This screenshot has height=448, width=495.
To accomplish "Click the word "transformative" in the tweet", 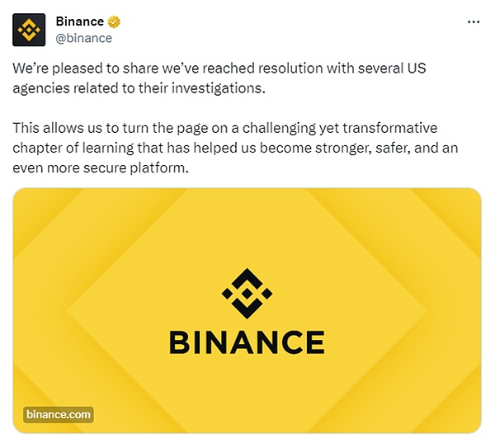I will point(396,130).
